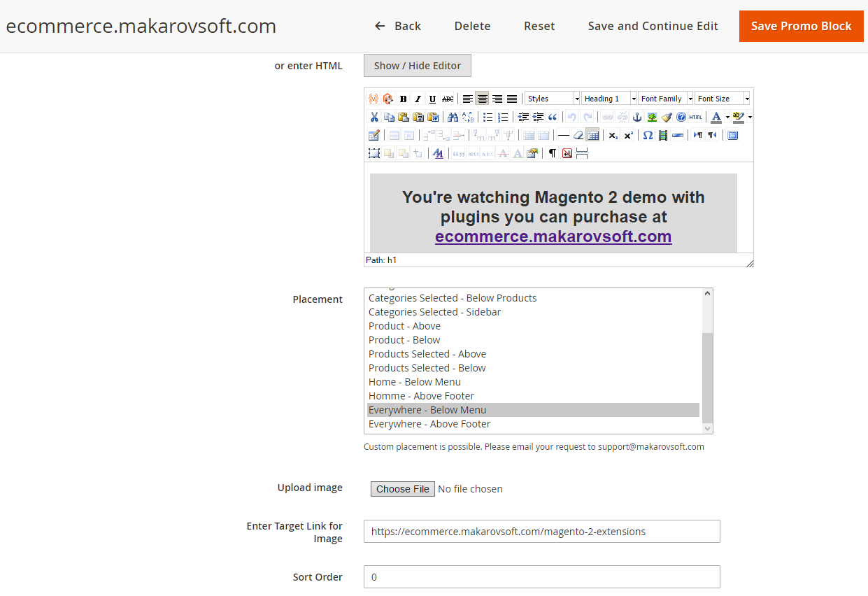Cut selection with scissors icon
Screen dimensions: 868x596
tap(374, 117)
